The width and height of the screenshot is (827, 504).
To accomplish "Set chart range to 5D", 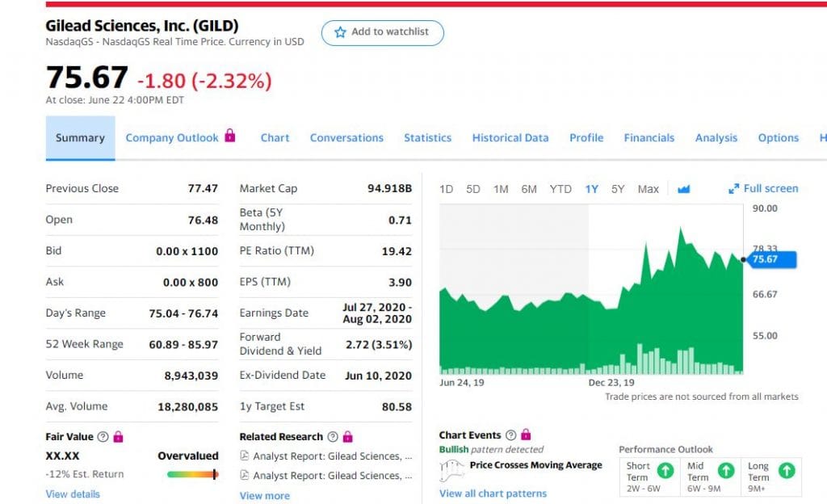I will [473, 189].
